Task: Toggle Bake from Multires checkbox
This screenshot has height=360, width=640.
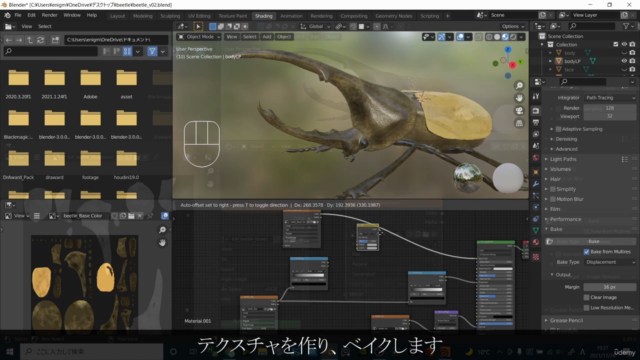Action: 587,251
